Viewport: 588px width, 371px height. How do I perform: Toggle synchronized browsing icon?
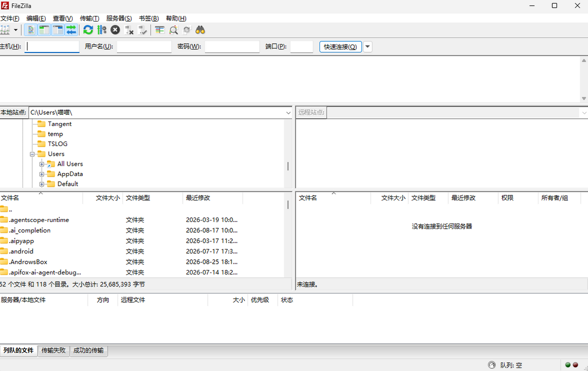click(187, 30)
